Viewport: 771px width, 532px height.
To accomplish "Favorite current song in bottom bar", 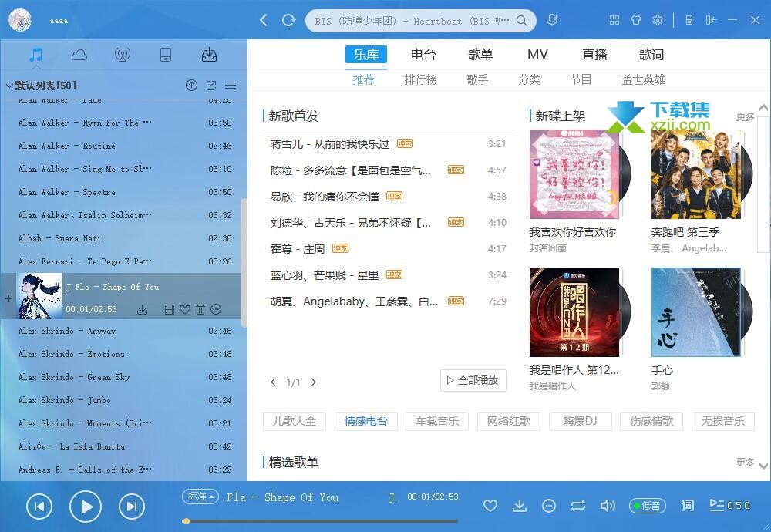I will [x=490, y=506].
